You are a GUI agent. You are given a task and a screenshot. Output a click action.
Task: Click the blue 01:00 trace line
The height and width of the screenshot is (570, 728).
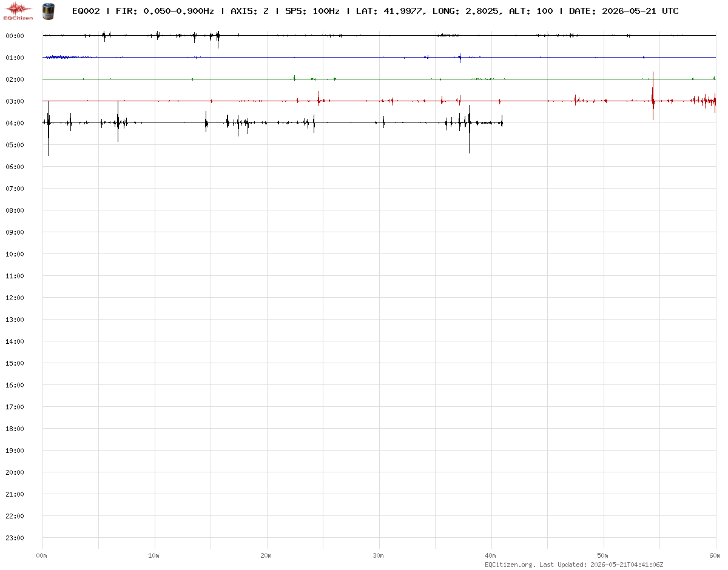coord(379,58)
